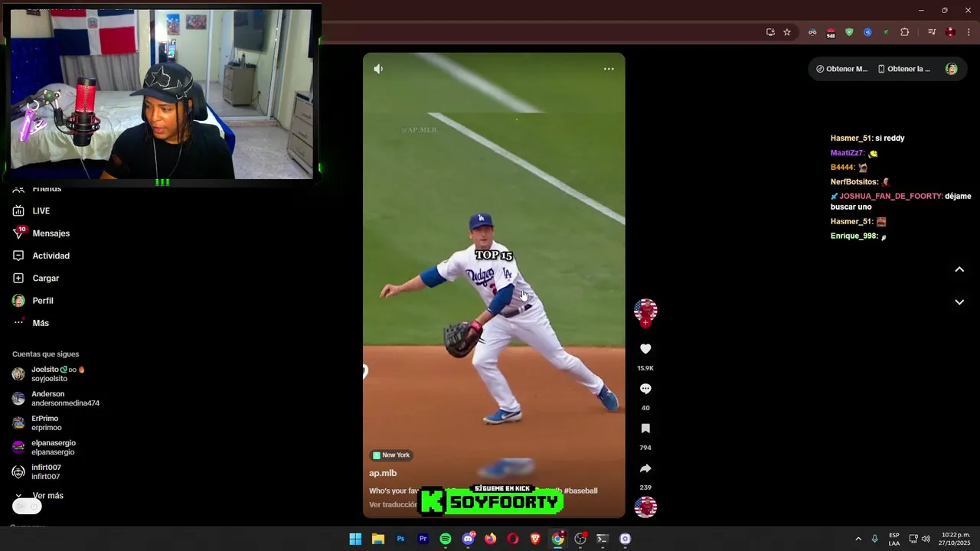Screen dimensions: 980x551
Task: Click Obtener la... app button
Action: (903, 69)
